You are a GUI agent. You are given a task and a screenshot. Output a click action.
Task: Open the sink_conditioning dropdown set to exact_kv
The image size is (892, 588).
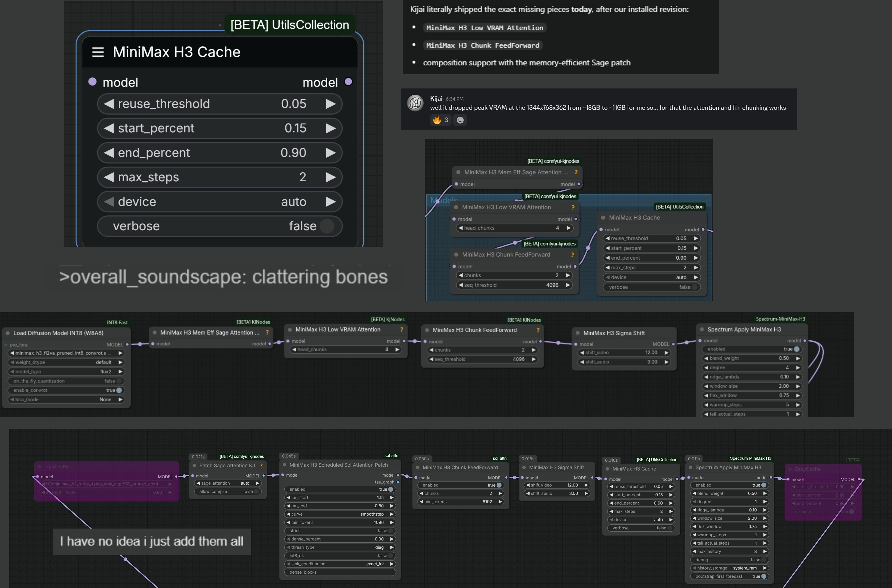point(340,564)
